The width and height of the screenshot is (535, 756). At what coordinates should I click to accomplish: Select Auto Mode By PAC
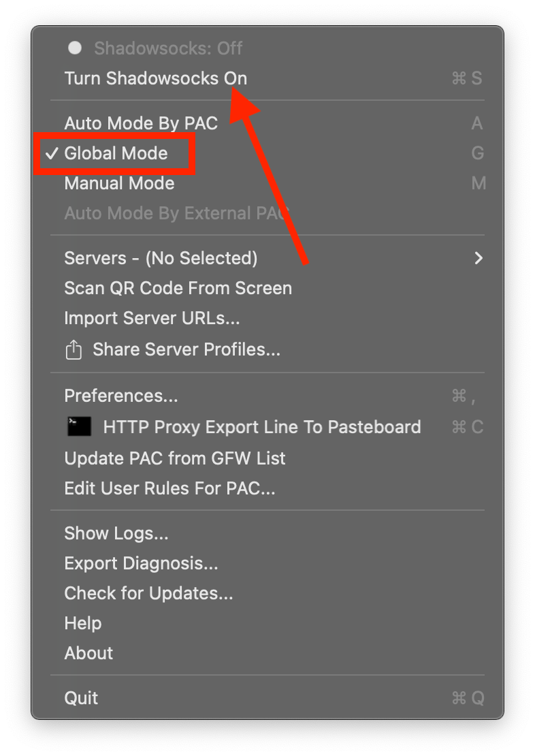point(141,123)
